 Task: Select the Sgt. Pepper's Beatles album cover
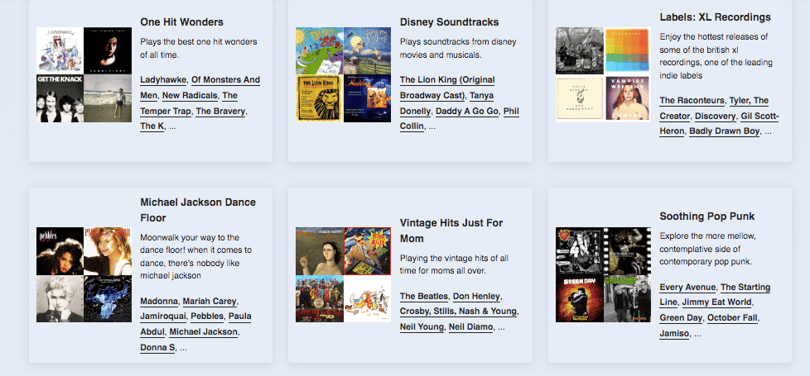tap(319, 299)
